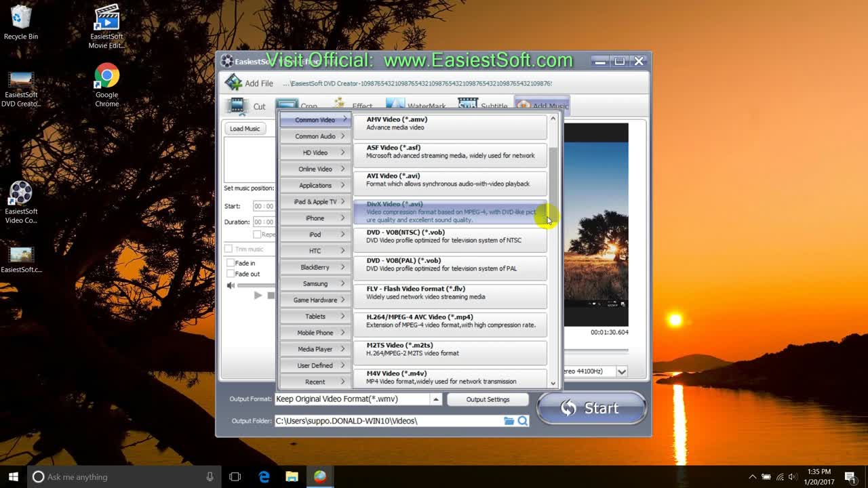Choose M4V Video (*.m4v) format
Image resolution: width=868 pixels, height=488 pixels.
[x=450, y=378]
